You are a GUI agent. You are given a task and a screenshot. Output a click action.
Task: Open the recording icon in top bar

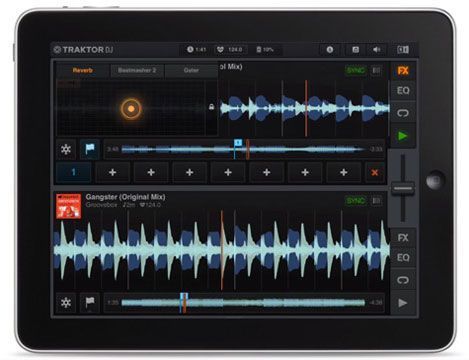[x=355, y=50]
